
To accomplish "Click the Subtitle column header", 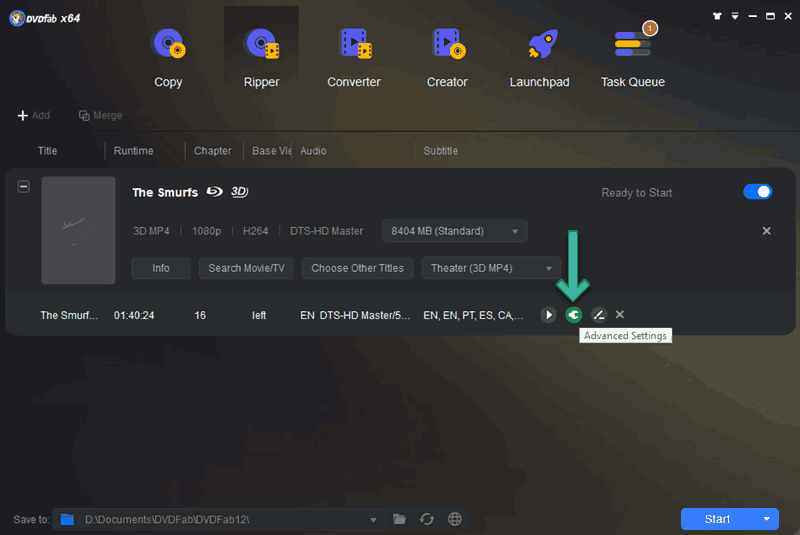I will pyautogui.click(x=440, y=151).
